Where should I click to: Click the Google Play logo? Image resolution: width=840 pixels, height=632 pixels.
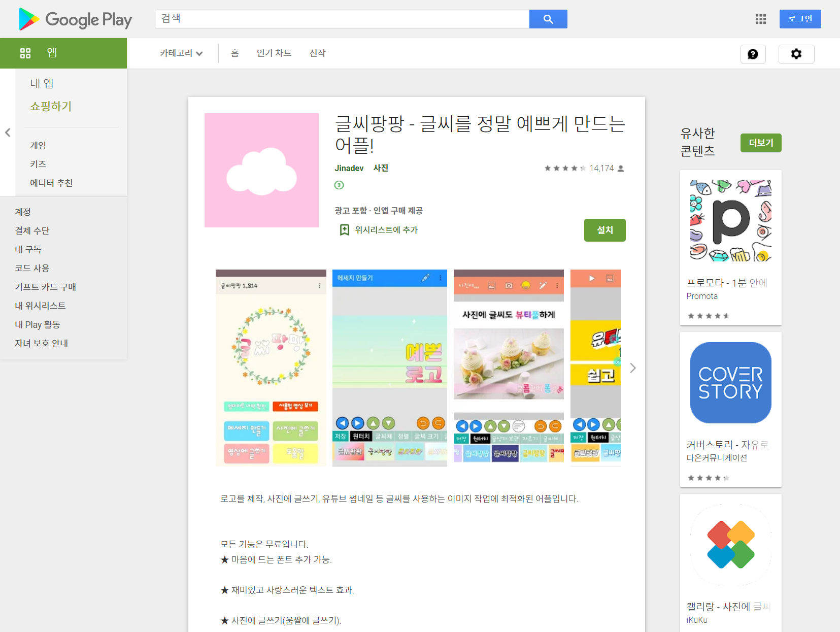75,19
